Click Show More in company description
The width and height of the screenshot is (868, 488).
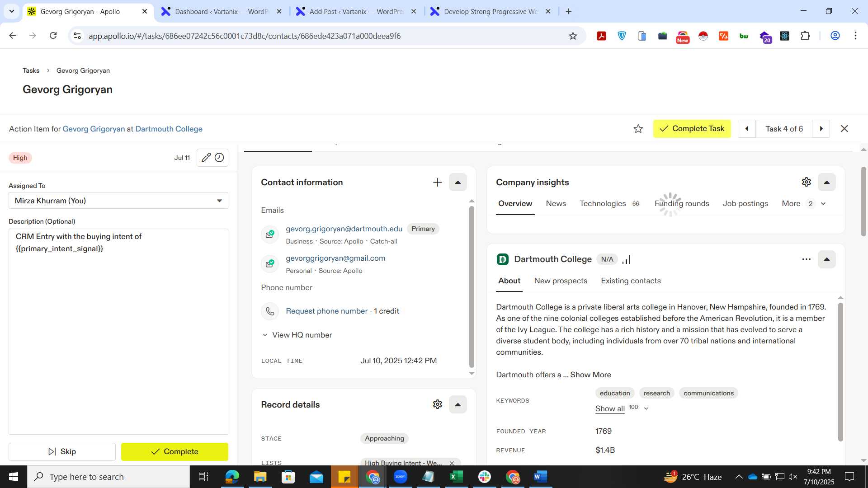(x=590, y=375)
